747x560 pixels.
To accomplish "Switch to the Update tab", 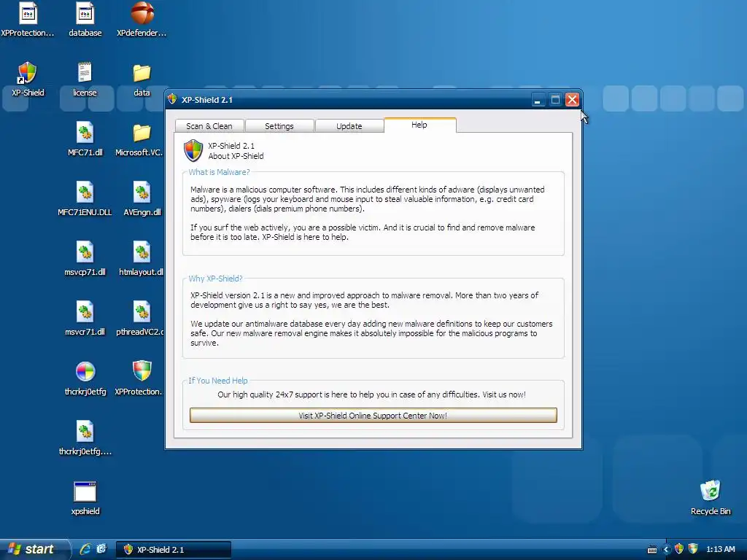I will 349,126.
